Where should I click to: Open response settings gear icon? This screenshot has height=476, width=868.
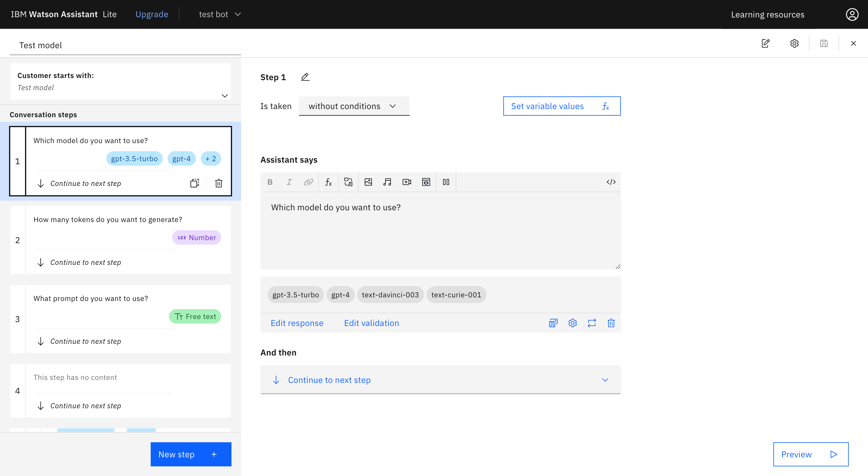coord(573,323)
